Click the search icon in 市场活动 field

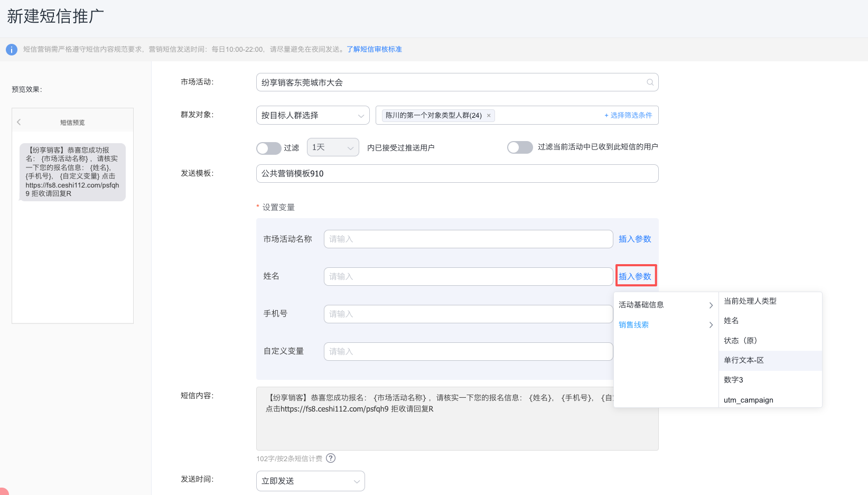650,82
